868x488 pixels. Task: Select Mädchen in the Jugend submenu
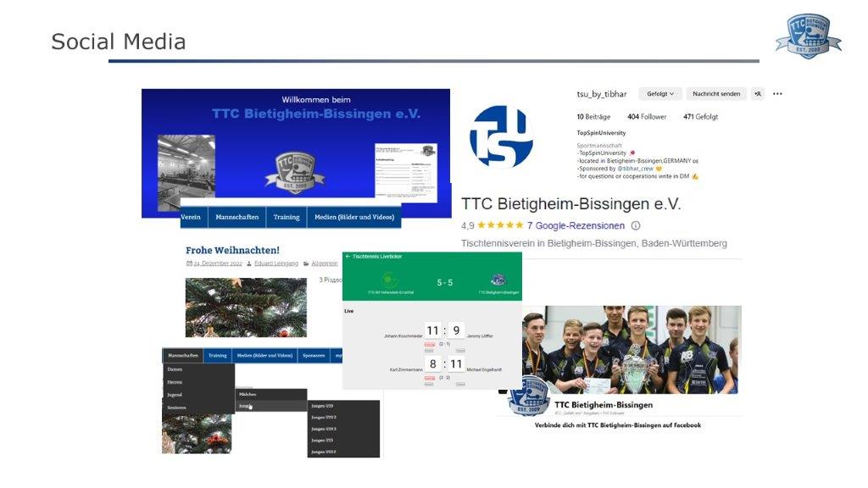pos(248,394)
